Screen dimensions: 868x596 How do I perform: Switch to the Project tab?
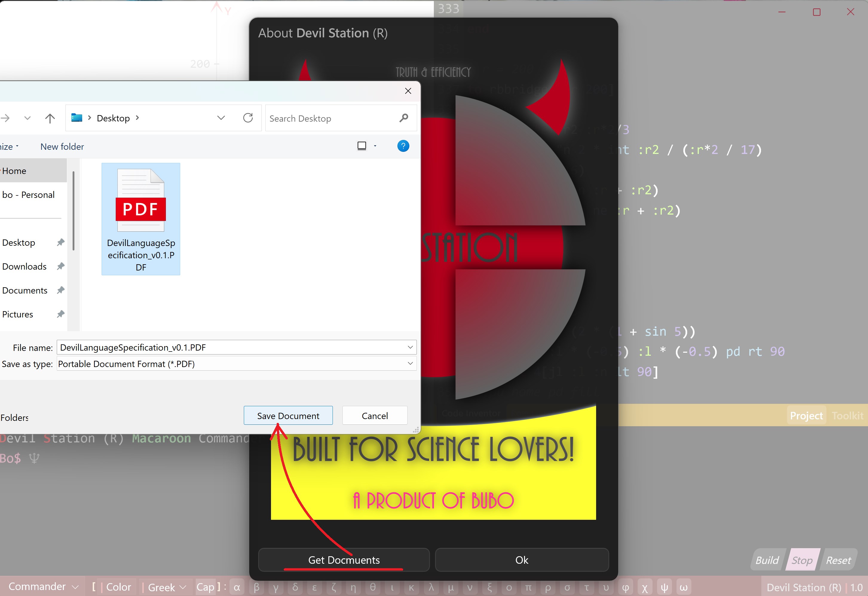point(806,415)
